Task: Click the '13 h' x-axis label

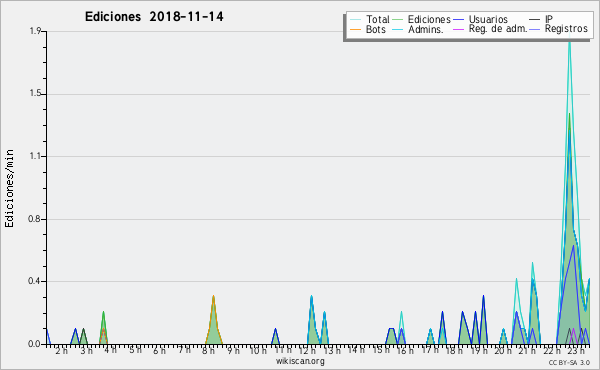Action: coord(332,350)
